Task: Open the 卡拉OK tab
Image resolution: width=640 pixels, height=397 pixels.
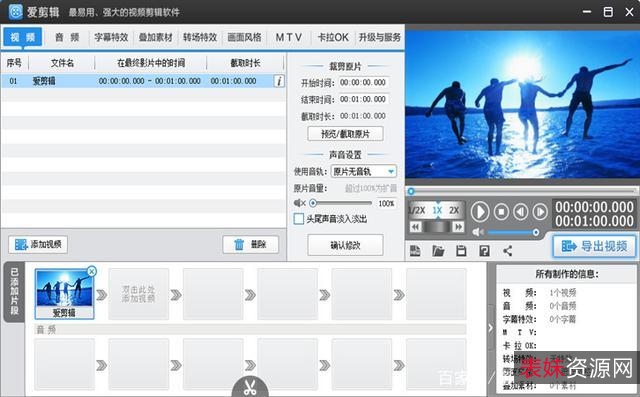Action: pyautogui.click(x=333, y=38)
